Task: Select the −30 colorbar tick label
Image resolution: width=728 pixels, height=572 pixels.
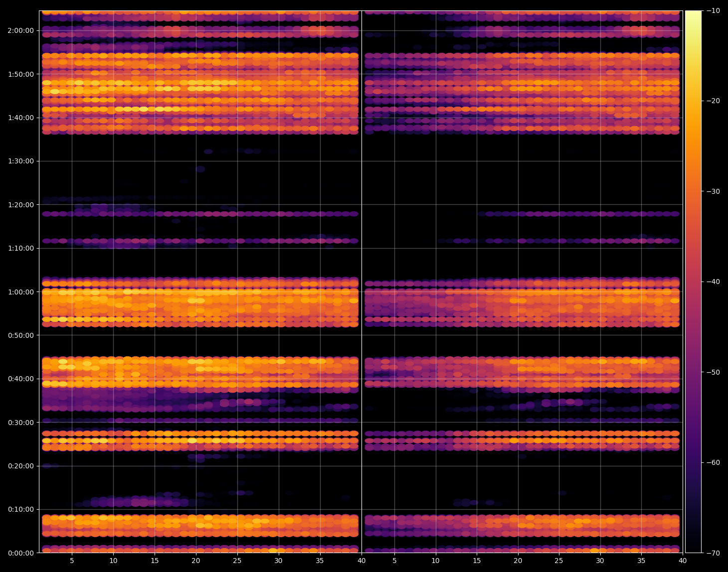Action: tap(713, 191)
